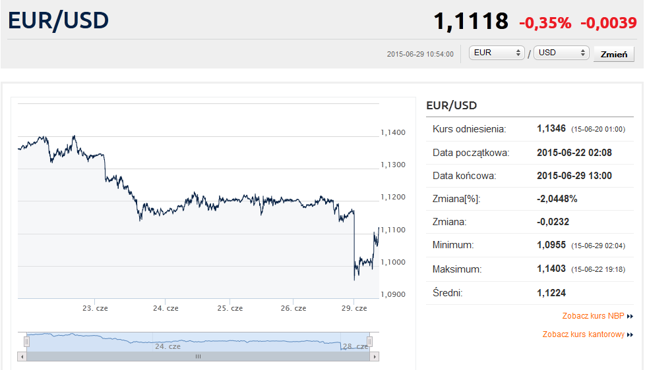Click the Minimum timestamp (15-06-29 02:04)
The height and width of the screenshot is (370, 645).
click(598, 246)
